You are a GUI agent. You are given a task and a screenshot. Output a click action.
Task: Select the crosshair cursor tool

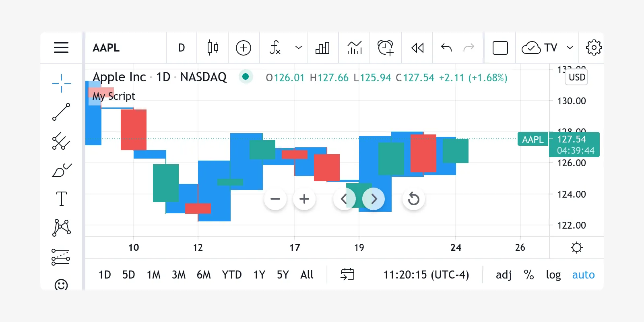(61, 83)
